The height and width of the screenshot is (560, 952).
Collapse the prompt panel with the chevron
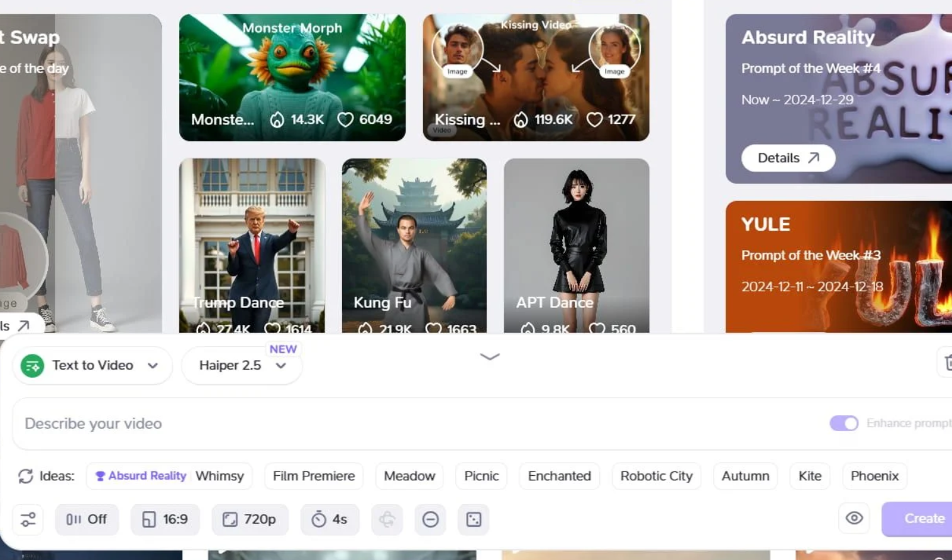tap(489, 356)
